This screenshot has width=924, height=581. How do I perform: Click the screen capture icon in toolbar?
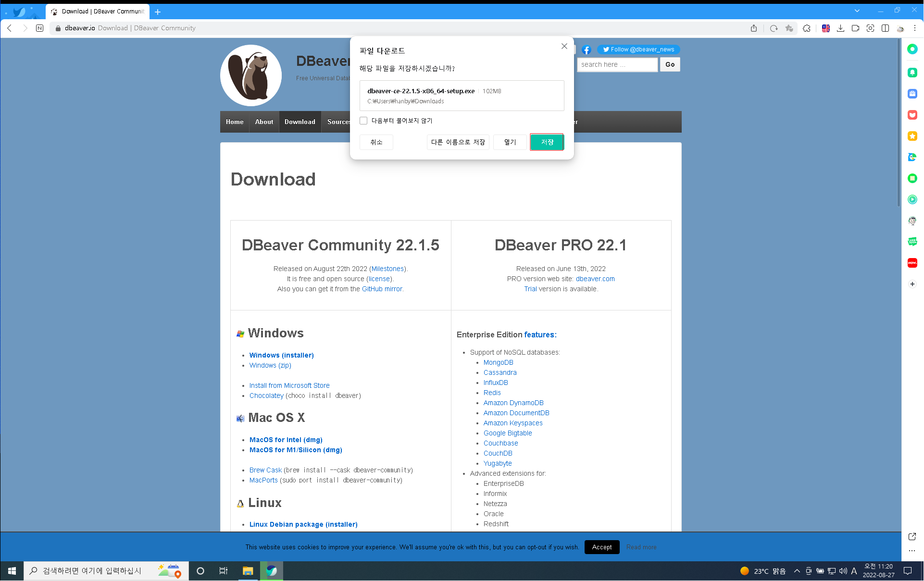pyautogui.click(x=870, y=28)
